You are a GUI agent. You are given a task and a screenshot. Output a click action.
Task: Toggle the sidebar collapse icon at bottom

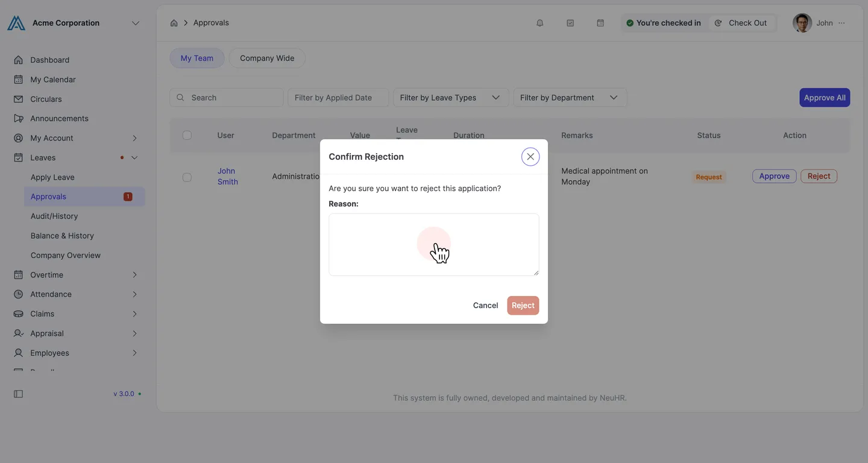click(x=19, y=394)
